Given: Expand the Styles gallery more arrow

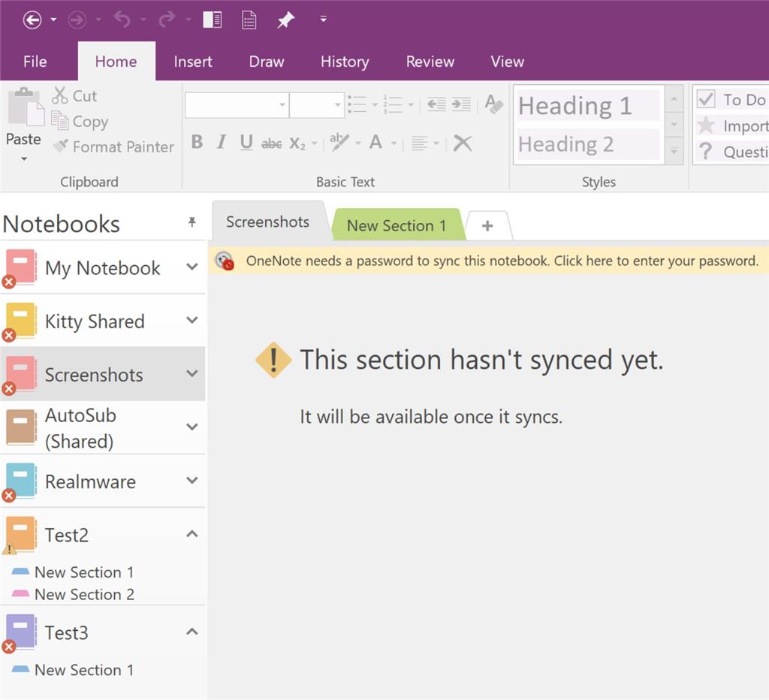Looking at the screenshot, I should 674,151.
